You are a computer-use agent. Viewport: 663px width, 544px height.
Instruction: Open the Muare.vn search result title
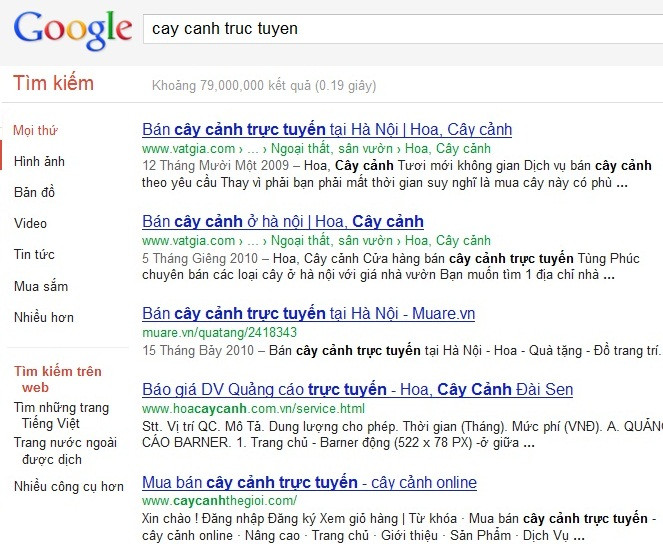click(308, 314)
